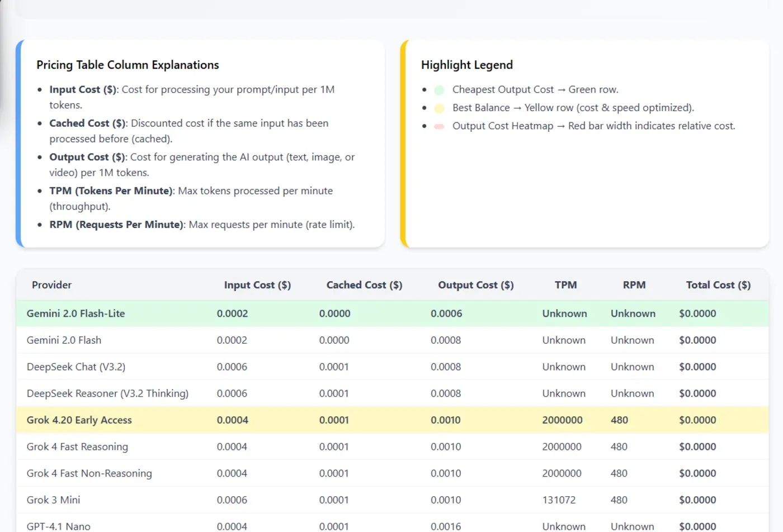Sort by the TPM column header
This screenshot has height=532, width=783.
click(x=565, y=285)
